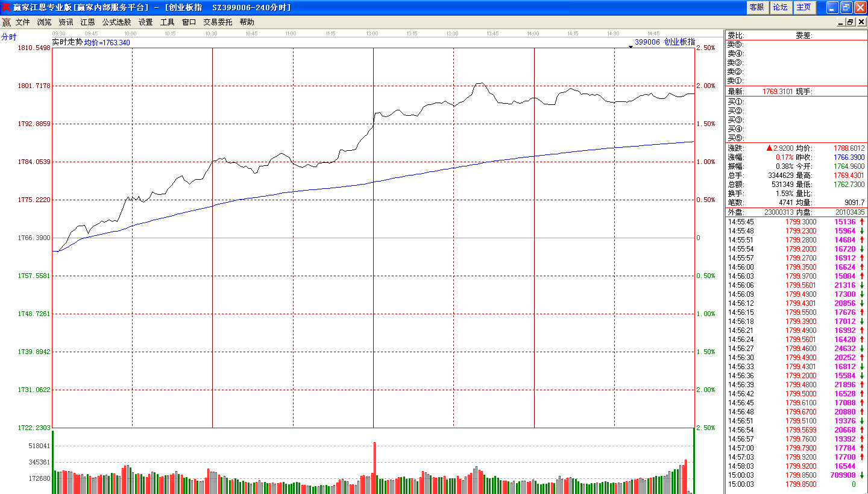Viewport: 868px width, 494px height.
Task: Select the 14:55:45 tick row
Action: (796, 222)
